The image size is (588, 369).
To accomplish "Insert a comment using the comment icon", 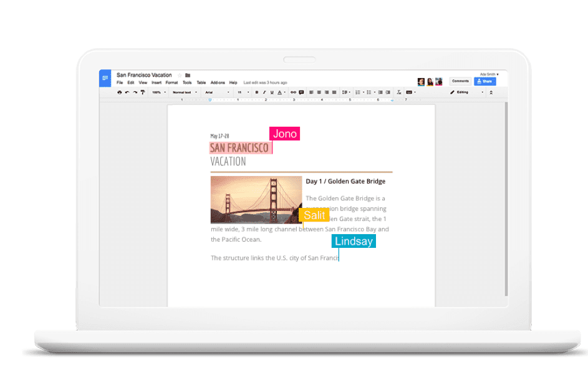I will coord(301,92).
